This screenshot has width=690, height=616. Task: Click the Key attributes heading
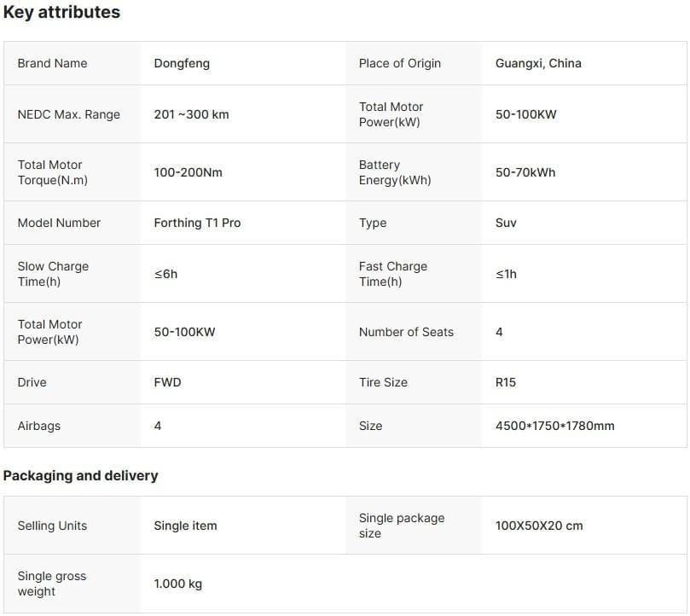coord(61,12)
